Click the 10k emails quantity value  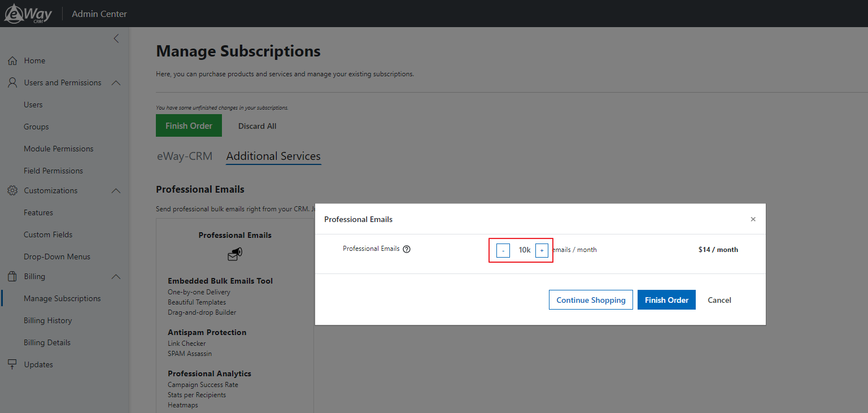tap(525, 250)
